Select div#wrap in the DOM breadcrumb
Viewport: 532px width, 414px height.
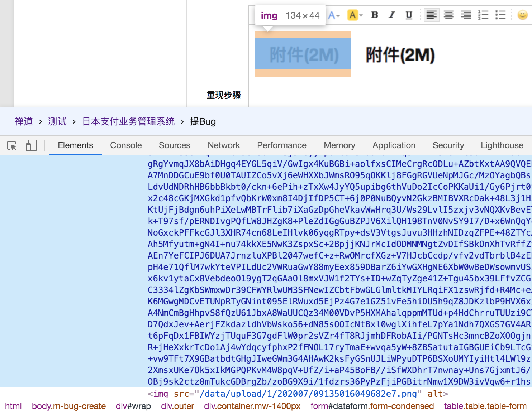pyautogui.click(x=133, y=406)
